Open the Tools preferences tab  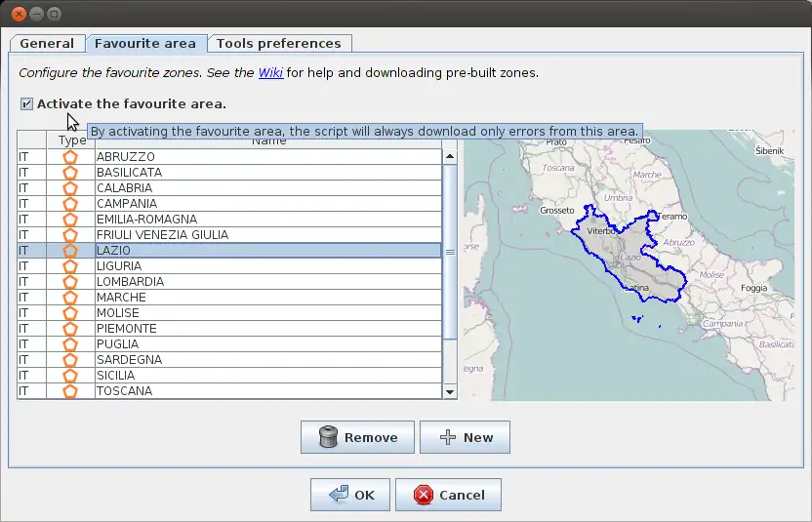(x=278, y=43)
